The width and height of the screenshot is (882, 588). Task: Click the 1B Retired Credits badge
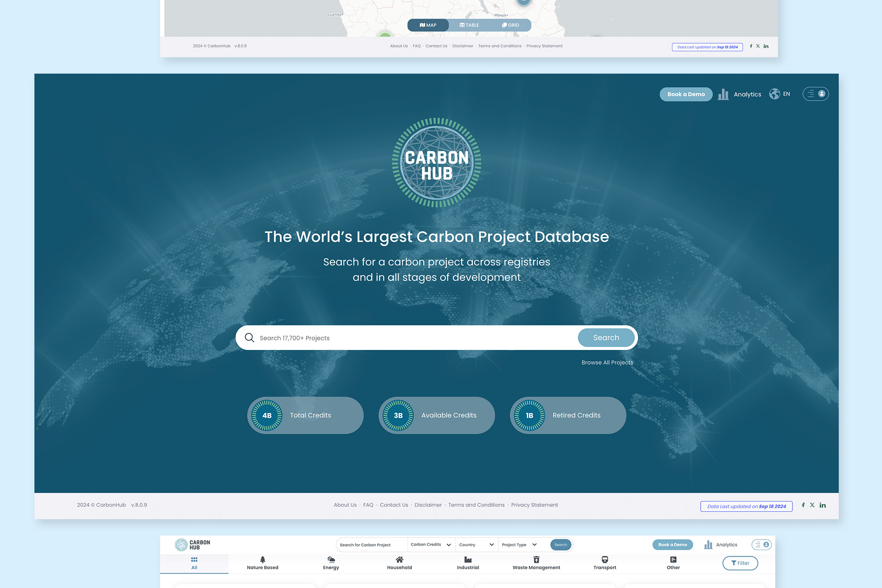tap(568, 415)
